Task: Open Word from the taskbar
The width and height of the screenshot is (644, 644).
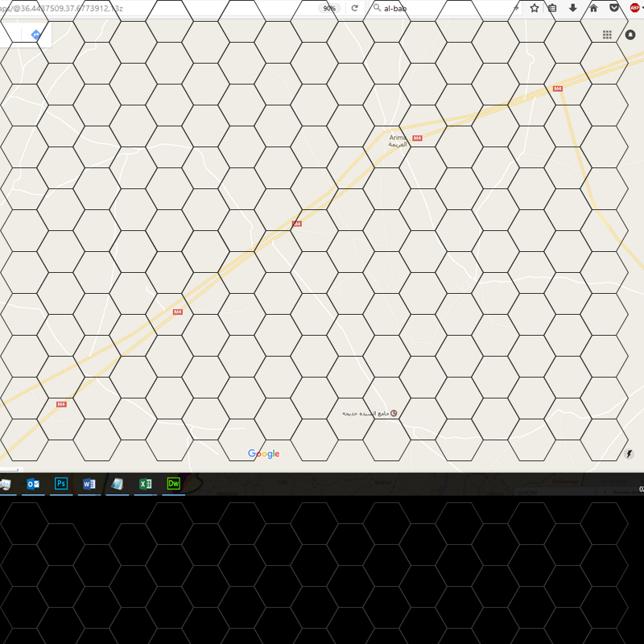Action: pyautogui.click(x=89, y=484)
